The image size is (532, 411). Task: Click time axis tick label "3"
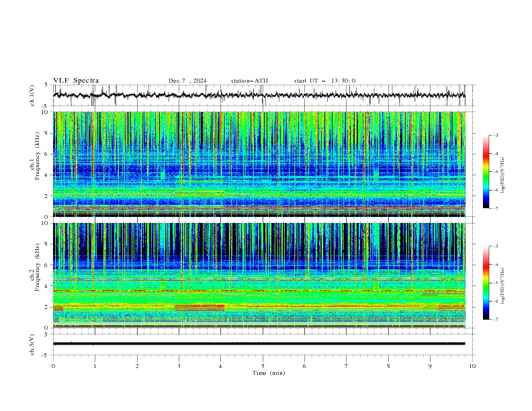tap(179, 366)
